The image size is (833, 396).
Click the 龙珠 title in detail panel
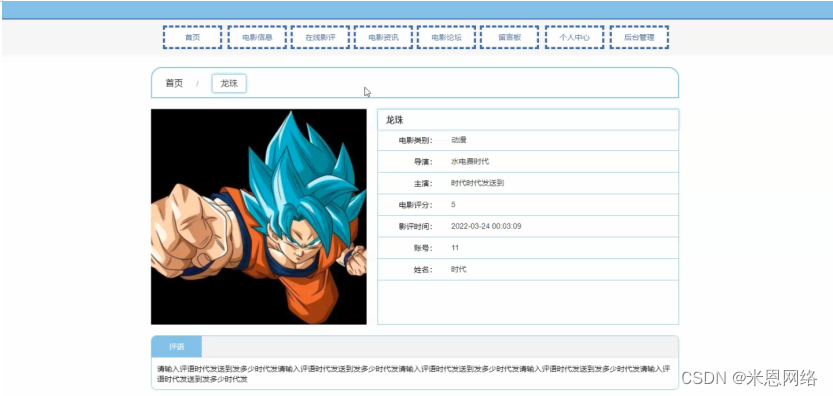395,120
